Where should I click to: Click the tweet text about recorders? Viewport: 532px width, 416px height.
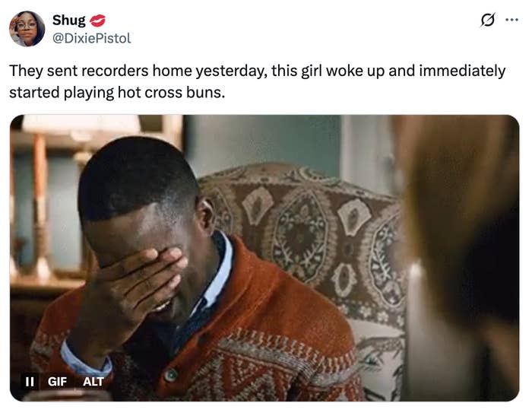click(x=257, y=81)
